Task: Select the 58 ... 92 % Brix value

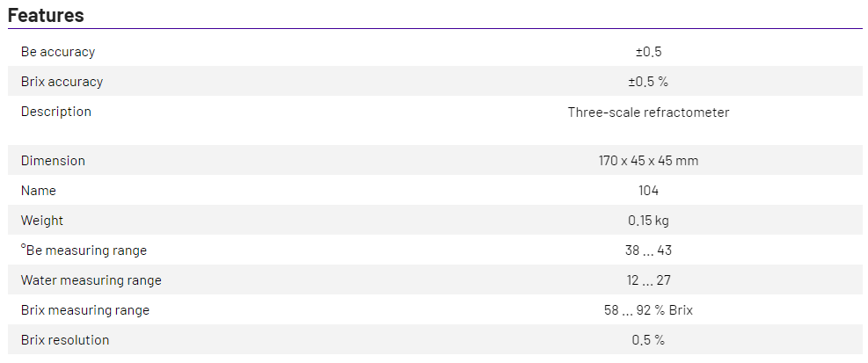Action: (648, 310)
